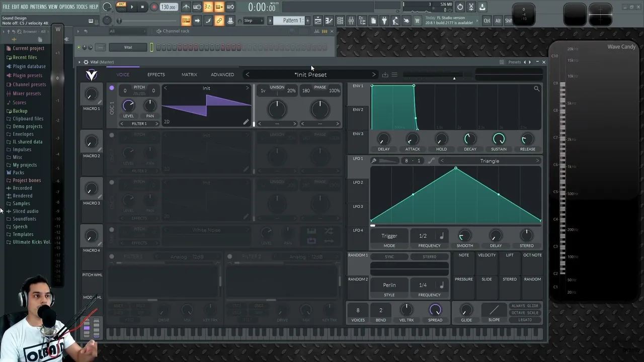Image resolution: width=644 pixels, height=362 pixels.
Task: Open the OPTIONS menu
Action: (67, 7)
